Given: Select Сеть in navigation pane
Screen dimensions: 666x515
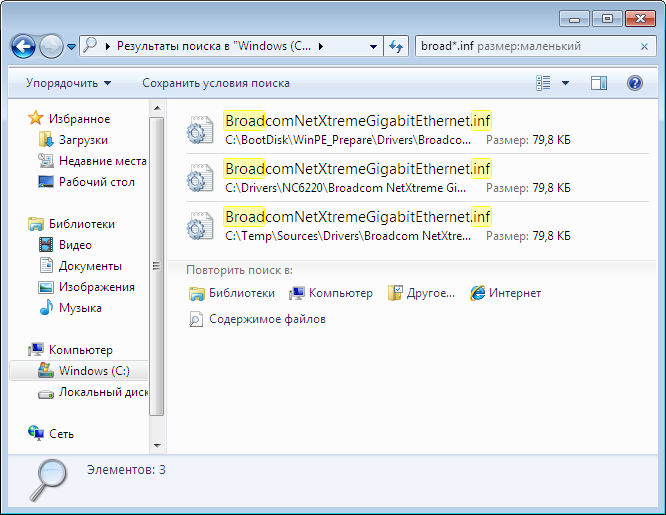Looking at the screenshot, I should (x=61, y=434).
